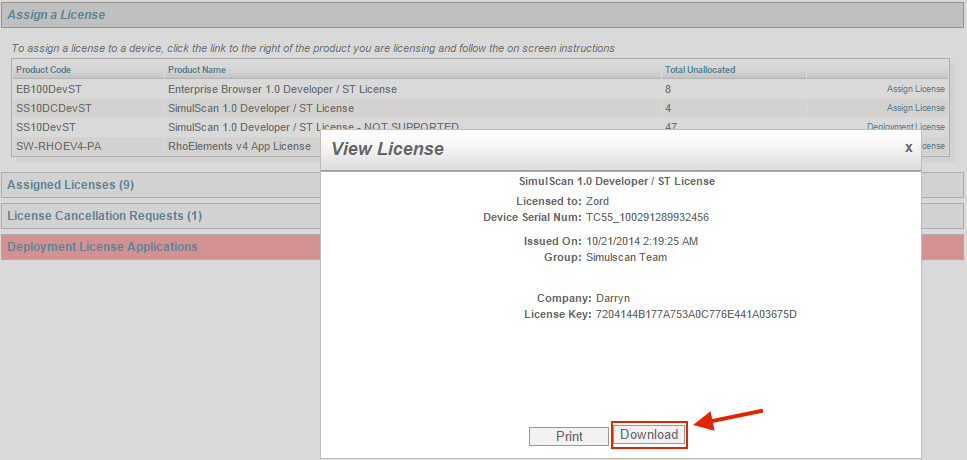The height and width of the screenshot is (460, 967).
Task: Select the SW-RHOEV4-PA product code cell
Action: [x=58, y=146]
